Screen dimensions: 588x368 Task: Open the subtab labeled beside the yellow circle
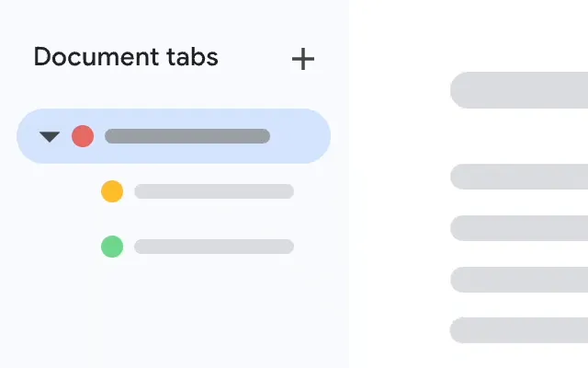point(213,191)
